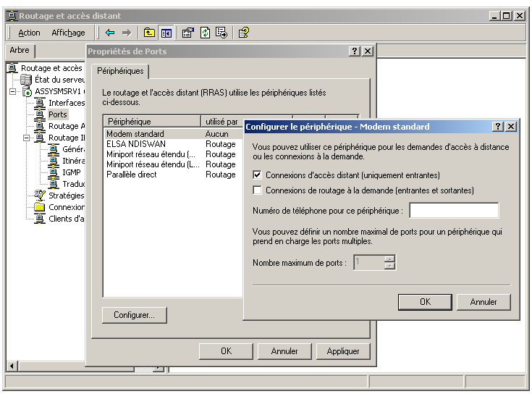Viewport: 532px width, 399px height.
Task: Click Annuler in Propriétés de Ports dialog
Action: 284,351
